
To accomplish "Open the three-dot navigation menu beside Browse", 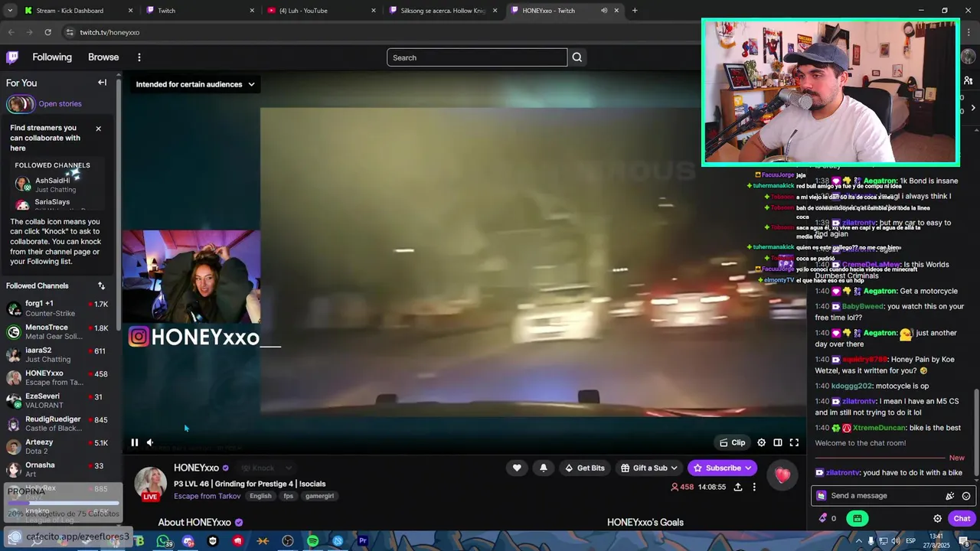I will 139,57.
